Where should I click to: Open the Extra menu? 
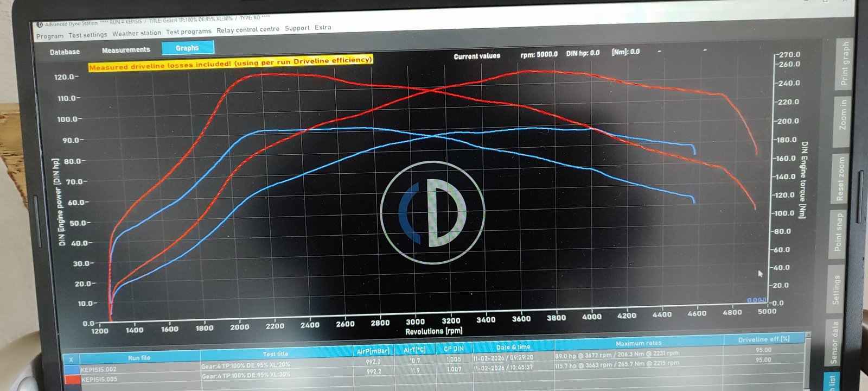pyautogui.click(x=323, y=27)
